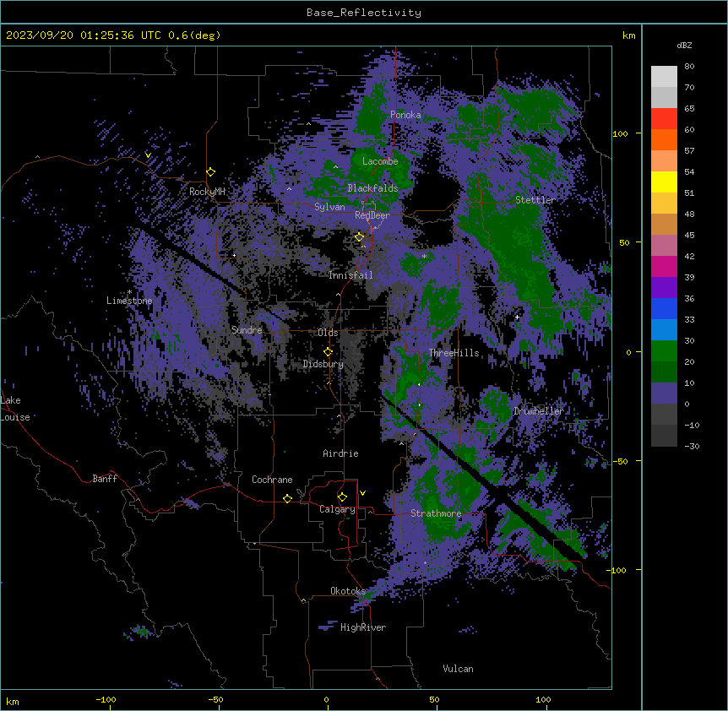Pick the gold 48-51 dBZ legend swatch

tap(664, 204)
